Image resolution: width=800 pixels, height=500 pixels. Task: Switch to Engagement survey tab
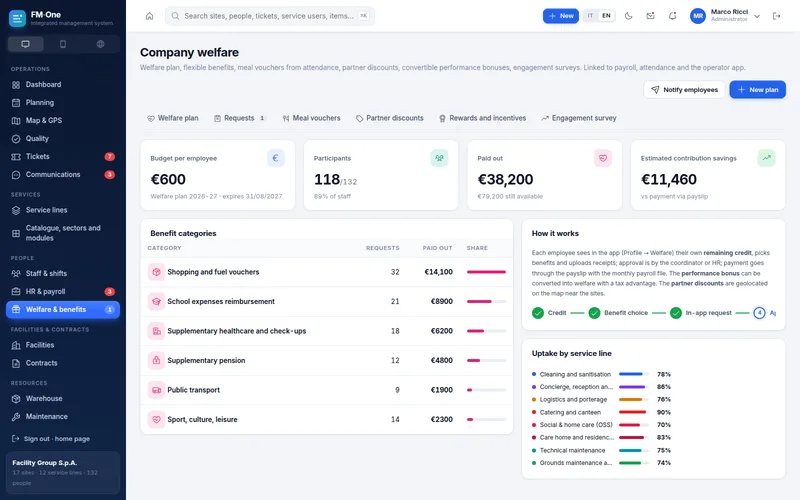point(579,118)
